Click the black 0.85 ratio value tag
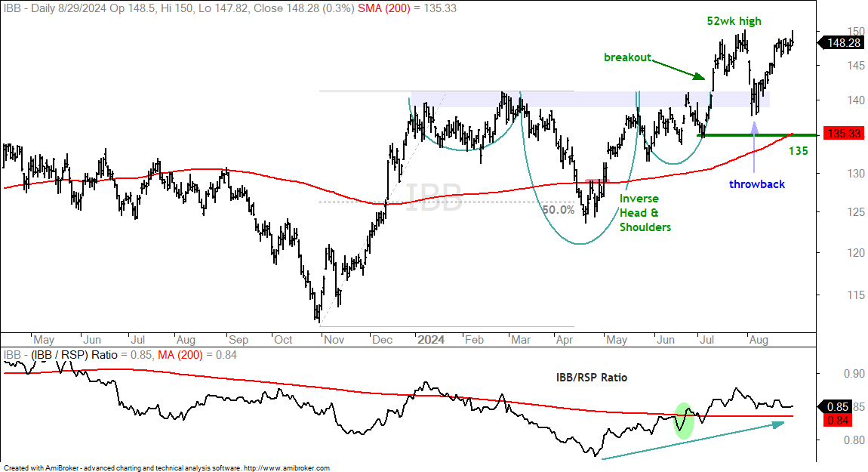The height and width of the screenshot is (472, 868). click(837, 406)
